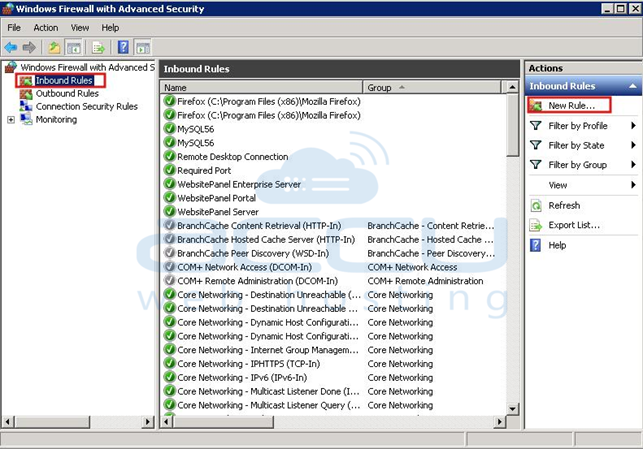This screenshot has height=449, width=643.
Task: Toggle the console tree pane toolbar icon
Action: pyautogui.click(x=74, y=48)
